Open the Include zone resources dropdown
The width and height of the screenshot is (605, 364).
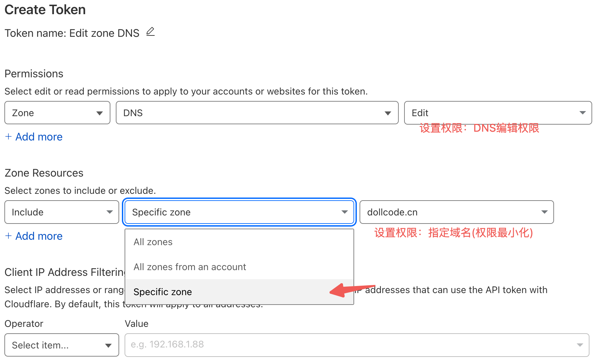[x=62, y=212]
